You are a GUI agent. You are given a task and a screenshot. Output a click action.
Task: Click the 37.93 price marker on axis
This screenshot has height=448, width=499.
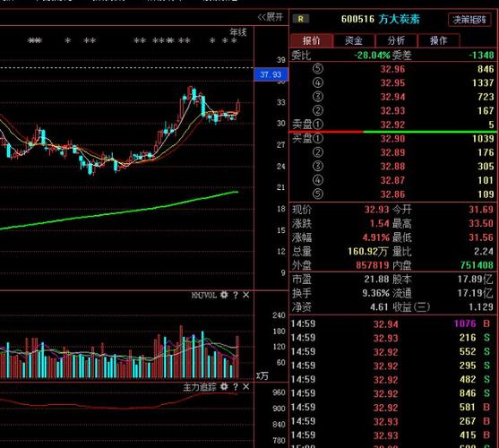coord(271,74)
